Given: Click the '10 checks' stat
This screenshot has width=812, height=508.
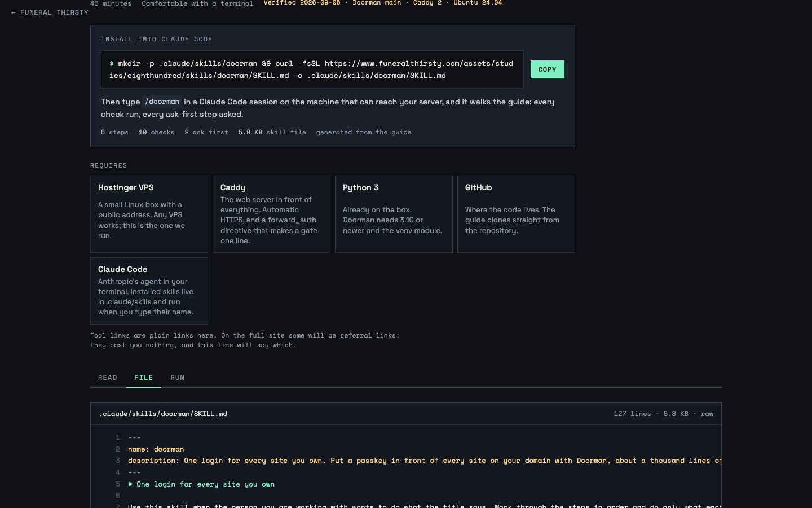Looking at the screenshot, I should (156, 132).
